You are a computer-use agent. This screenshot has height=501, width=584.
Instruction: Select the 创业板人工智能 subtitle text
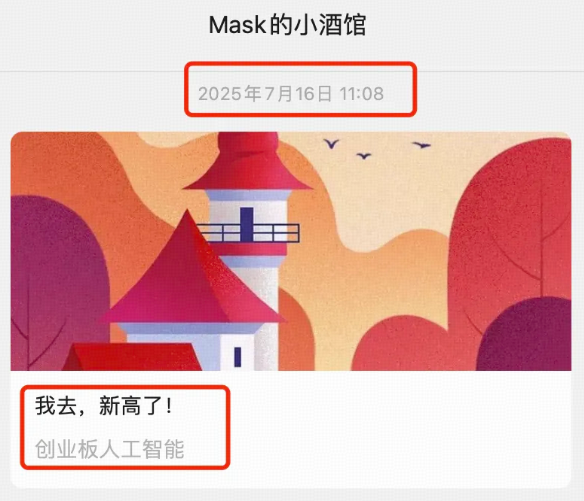point(110,449)
